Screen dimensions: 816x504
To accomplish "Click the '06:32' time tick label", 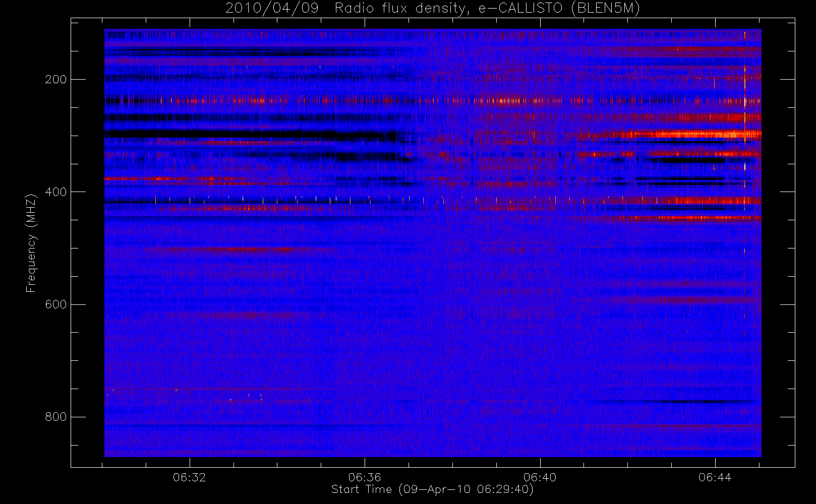I will coord(190,477).
